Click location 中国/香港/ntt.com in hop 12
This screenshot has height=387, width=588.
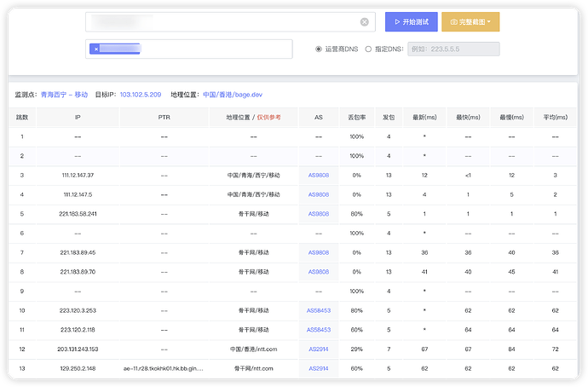(253, 349)
